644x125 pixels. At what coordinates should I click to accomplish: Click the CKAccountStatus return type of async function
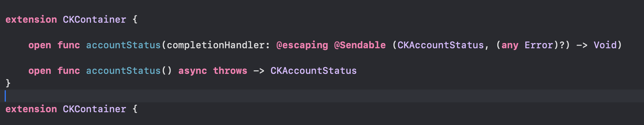[x=313, y=71]
